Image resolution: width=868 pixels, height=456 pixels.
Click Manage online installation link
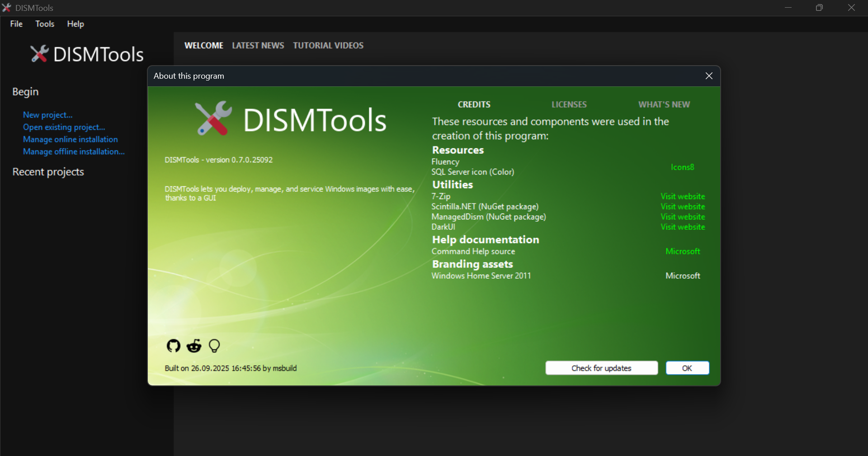[x=71, y=139]
